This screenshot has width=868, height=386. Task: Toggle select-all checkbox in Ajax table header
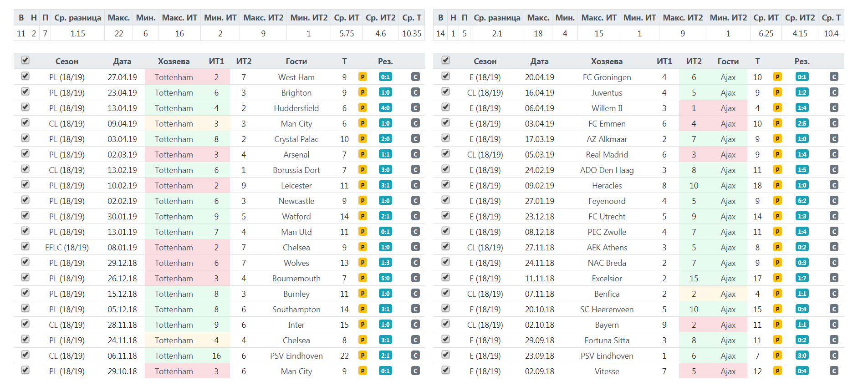point(446,60)
